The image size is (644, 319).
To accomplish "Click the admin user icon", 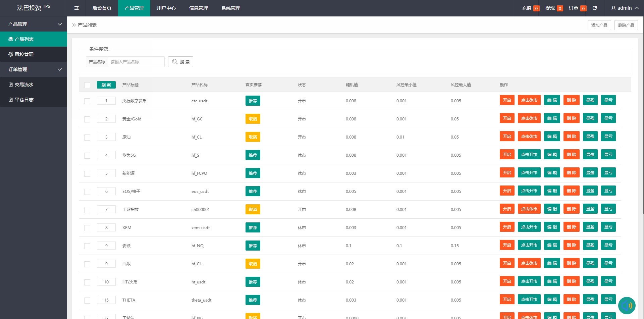I will pos(613,8).
